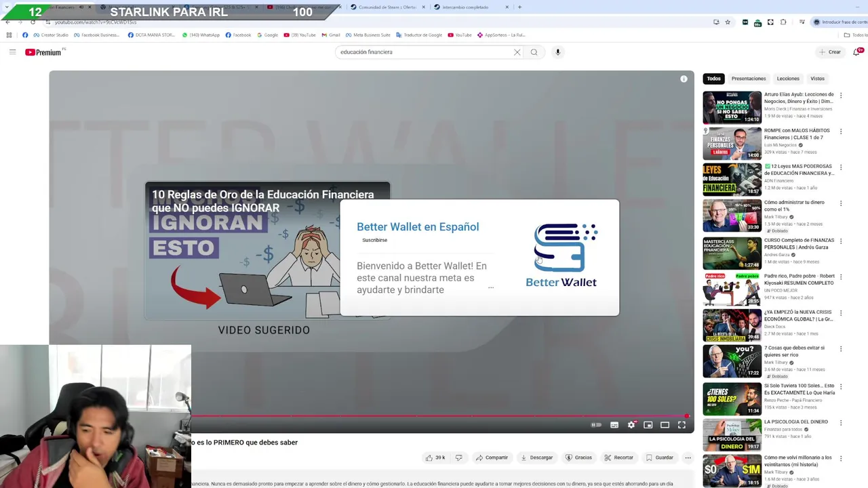Open more actions ellipsis below video
This screenshot has width=868, height=488.
688,457
